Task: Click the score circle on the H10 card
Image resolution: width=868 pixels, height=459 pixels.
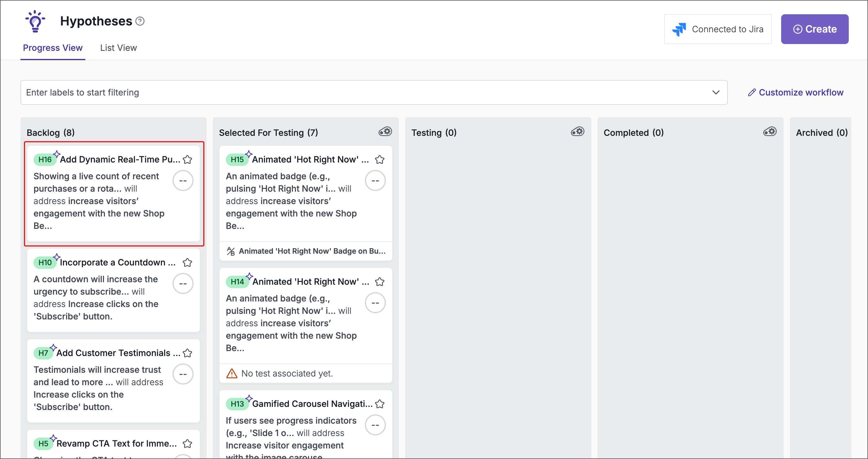Action: pyautogui.click(x=183, y=284)
